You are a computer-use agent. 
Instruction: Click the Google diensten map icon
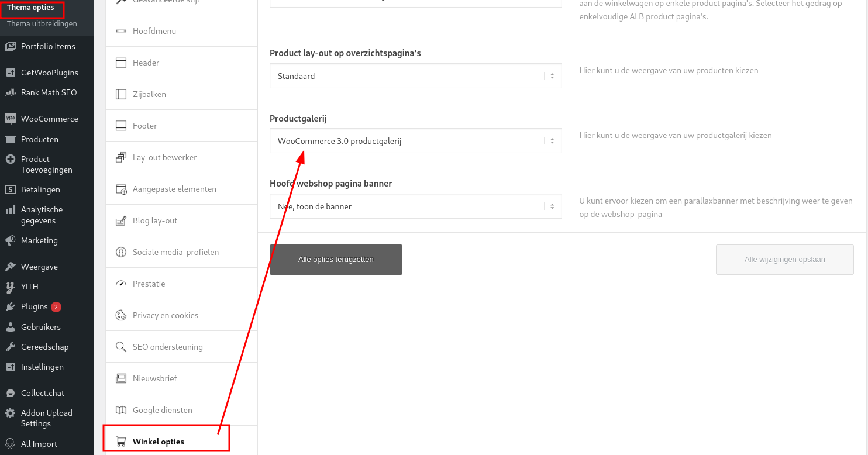click(121, 410)
